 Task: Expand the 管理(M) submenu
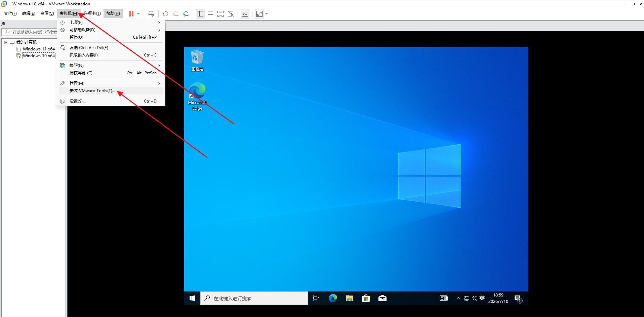pos(111,83)
